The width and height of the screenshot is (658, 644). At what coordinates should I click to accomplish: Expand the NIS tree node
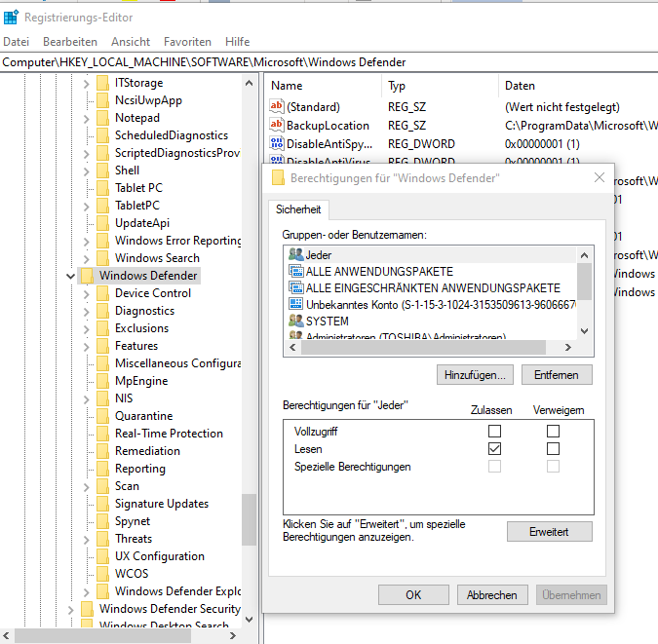[86, 399]
